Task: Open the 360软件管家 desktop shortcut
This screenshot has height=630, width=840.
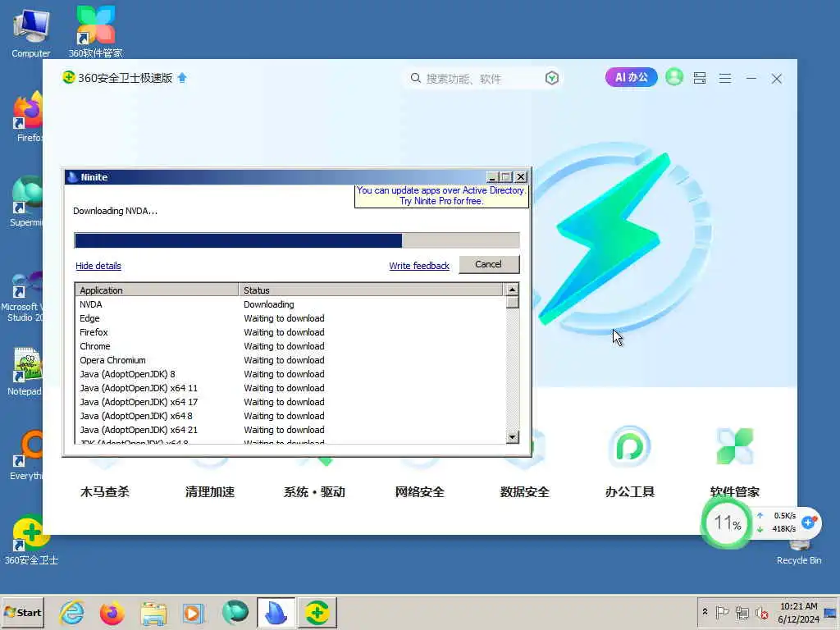Action: pyautogui.click(x=95, y=32)
